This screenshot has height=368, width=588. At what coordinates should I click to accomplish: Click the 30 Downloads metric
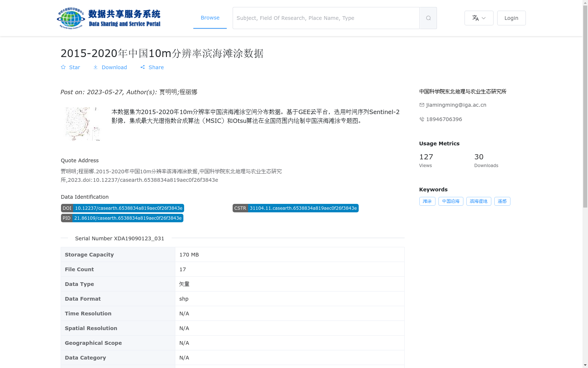(x=486, y=160)
